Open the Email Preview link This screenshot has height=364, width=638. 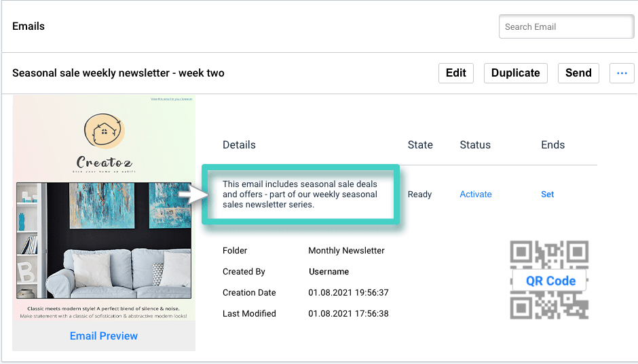coord(104,336)
